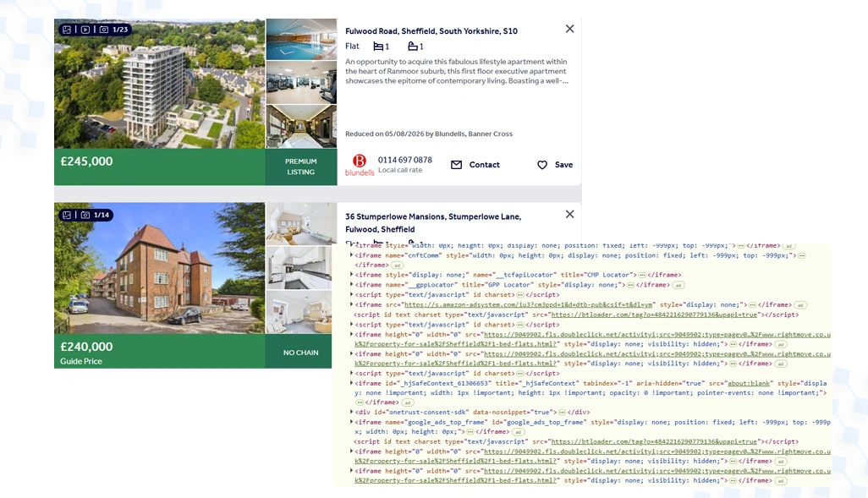Open the about:blank src link

tap(748, 383)
